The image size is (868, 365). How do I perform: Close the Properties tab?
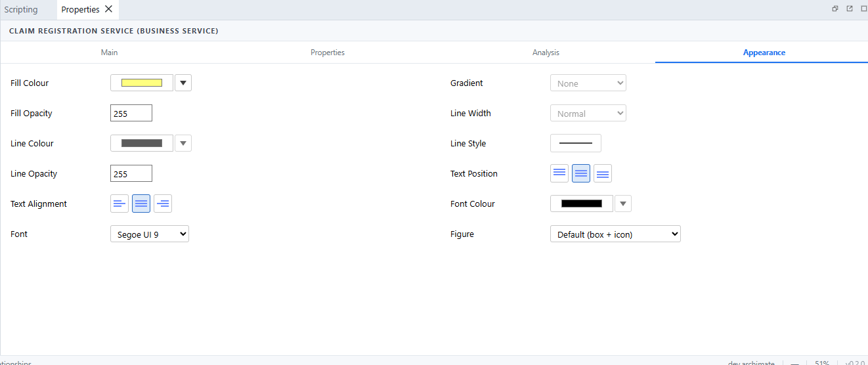pos(109,9)
